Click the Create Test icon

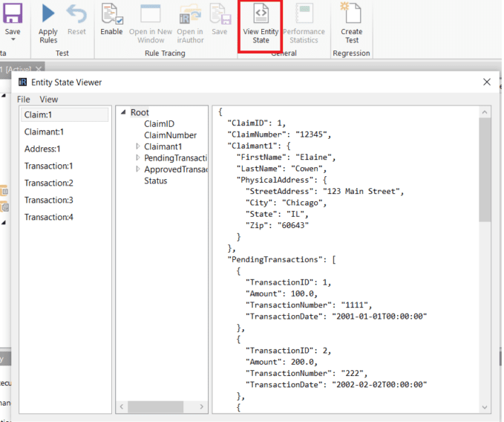(x=351, y=13)
